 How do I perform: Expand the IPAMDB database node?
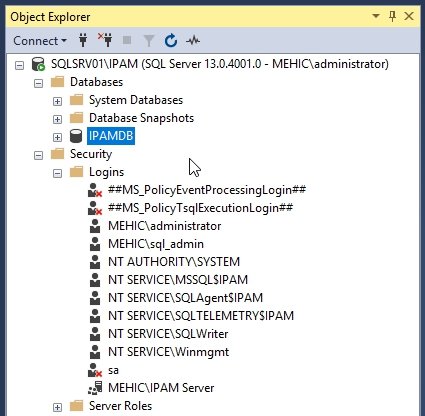click(58, 137)
